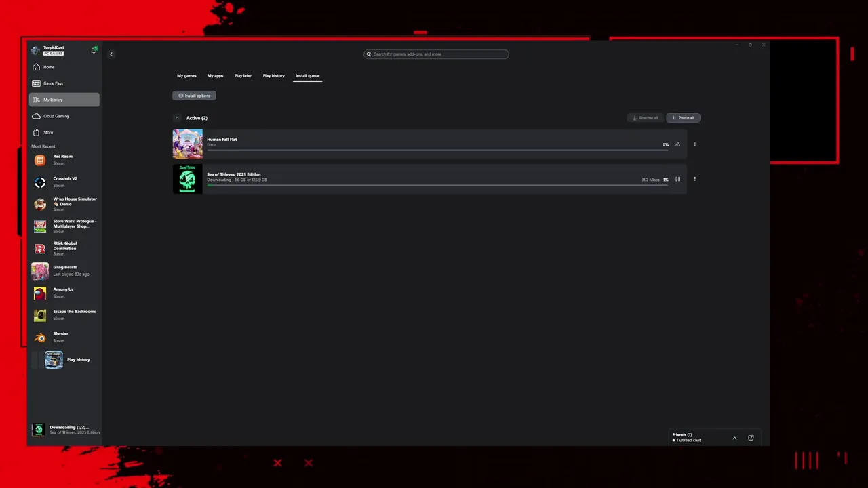This screenshot has width=868, height=488.
Task: Open Cloud Gaming in the sidebar
Action: [64, 116]
